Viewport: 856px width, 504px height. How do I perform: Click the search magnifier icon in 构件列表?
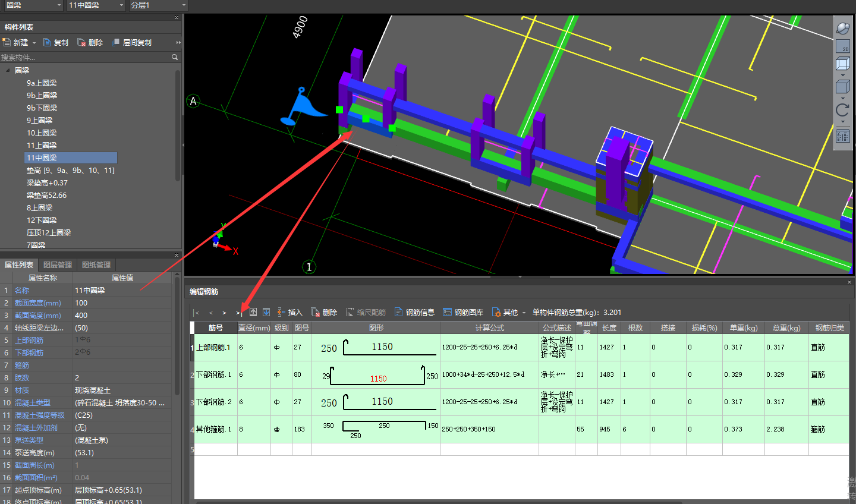coord(175,57)
